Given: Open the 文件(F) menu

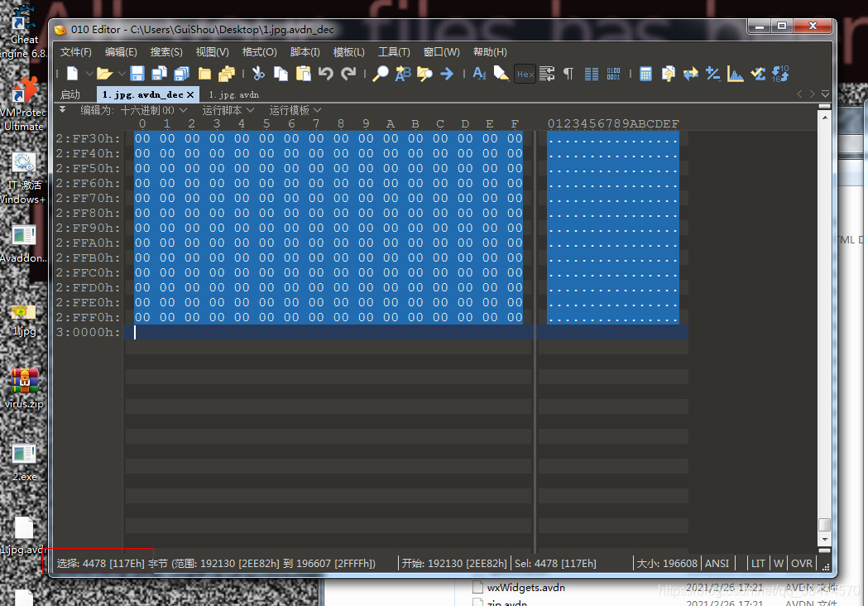Looking at the screenshot, I should [75, 52].
